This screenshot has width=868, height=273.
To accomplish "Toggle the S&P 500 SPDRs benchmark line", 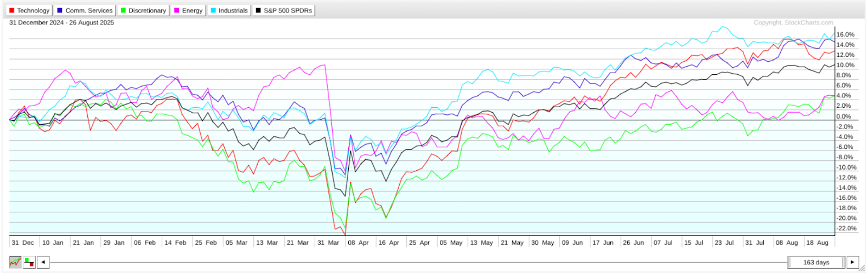I will click(x=284, y=10).
